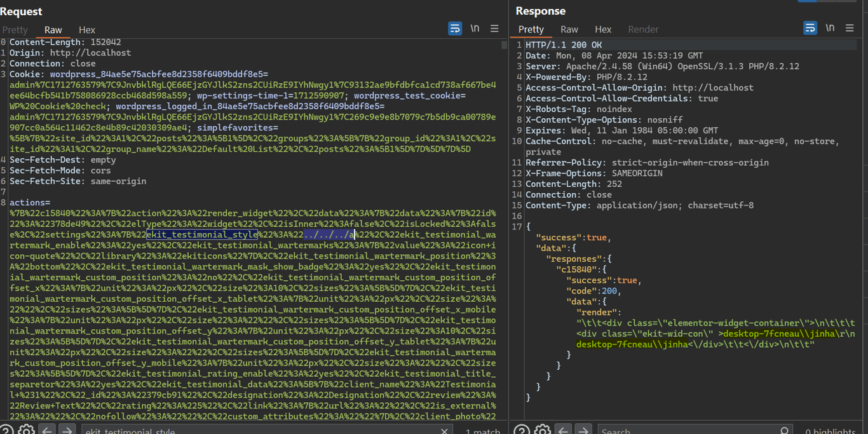Open the Request panel hamburger options menu
Image resolution: width=868 pixels, height=434 pixels.
pyautogui.click(x=494, y=29)
